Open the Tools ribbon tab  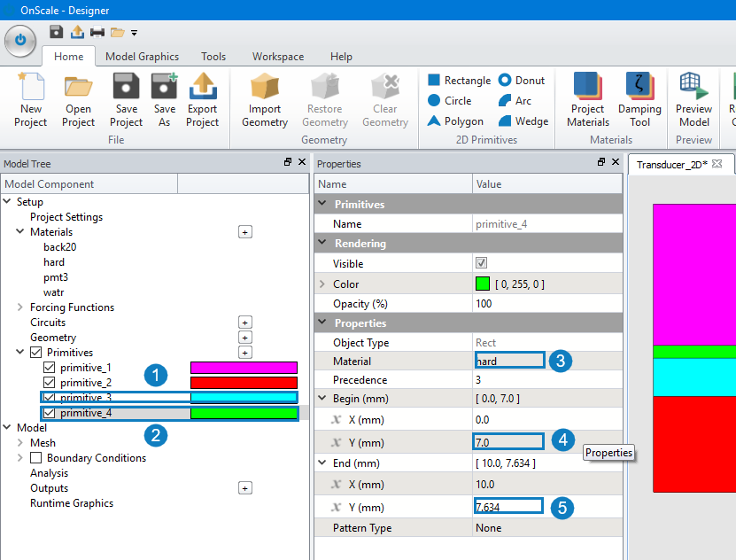213,57
